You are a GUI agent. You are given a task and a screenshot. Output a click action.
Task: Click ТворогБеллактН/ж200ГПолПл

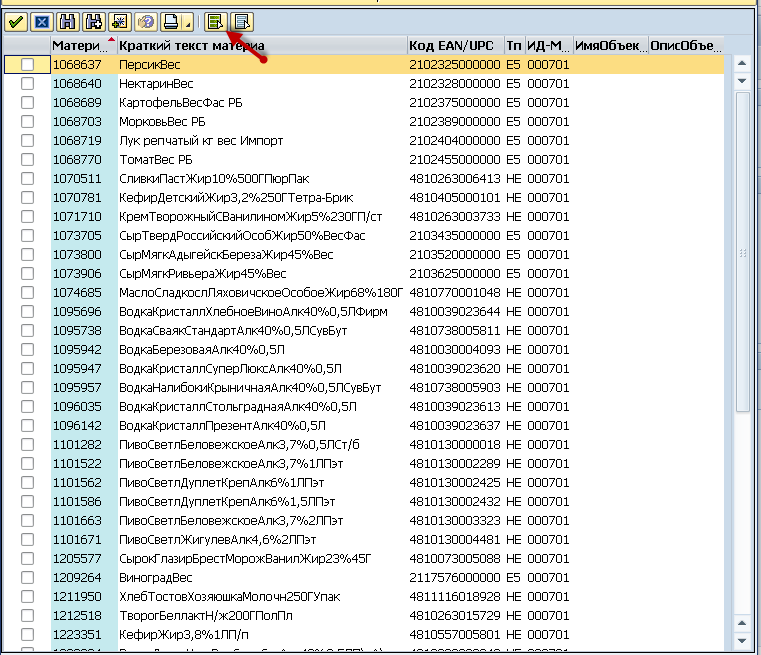pyautogui.click(x=206, y=615)
